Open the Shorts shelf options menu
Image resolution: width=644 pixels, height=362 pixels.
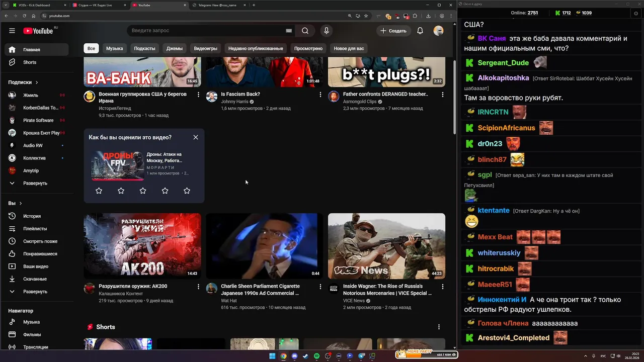(439, 327)
